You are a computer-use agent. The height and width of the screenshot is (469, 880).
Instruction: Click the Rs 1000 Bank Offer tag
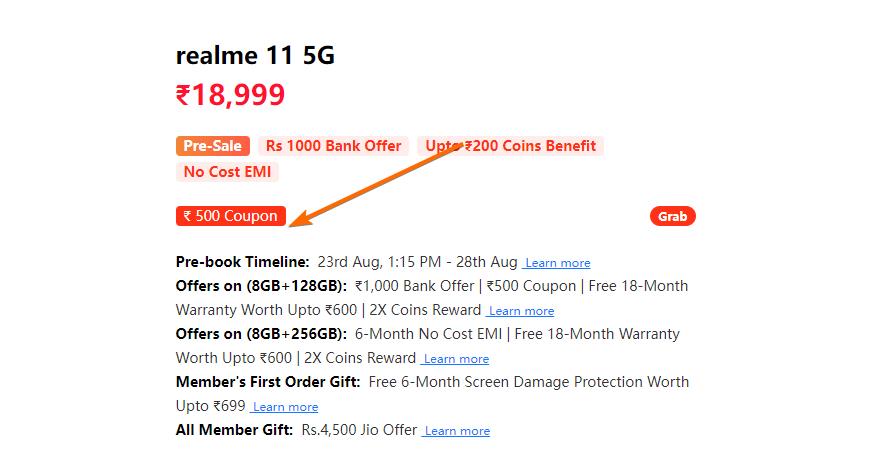coord(333,146)
